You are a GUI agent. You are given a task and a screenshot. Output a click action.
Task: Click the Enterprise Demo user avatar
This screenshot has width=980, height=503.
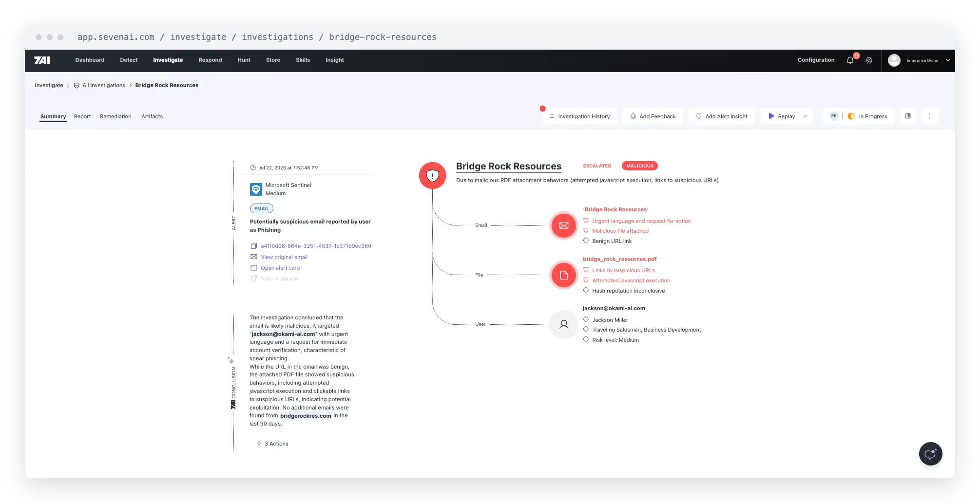(x=894, y=60)
